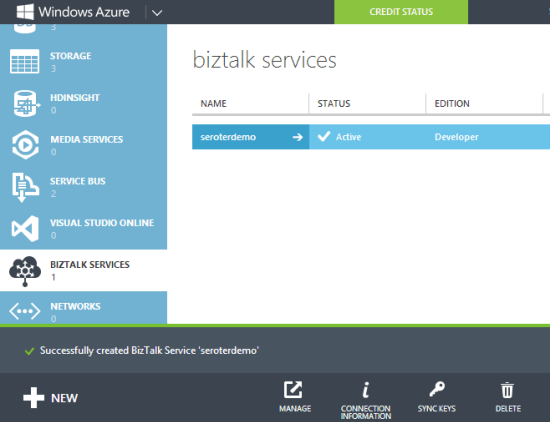Click the arrow next to seroterdemo
Viewport: 550px width, 422px height.
(297, 137)
